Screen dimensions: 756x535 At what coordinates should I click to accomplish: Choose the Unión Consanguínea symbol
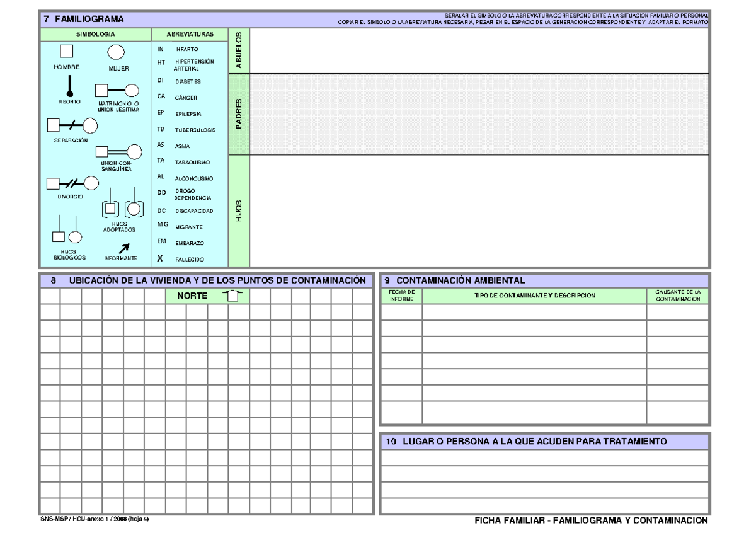[x=118, y=151]
